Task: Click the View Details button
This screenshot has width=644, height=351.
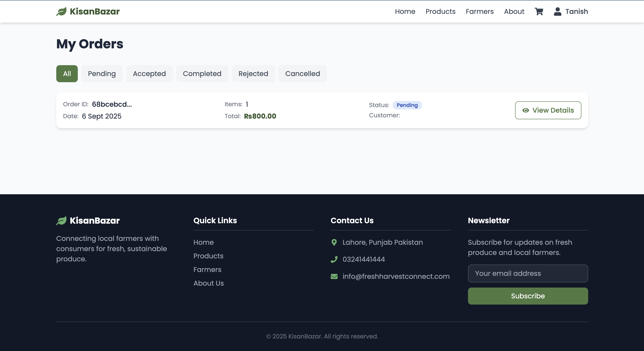Action: click(x=548, y=110)
